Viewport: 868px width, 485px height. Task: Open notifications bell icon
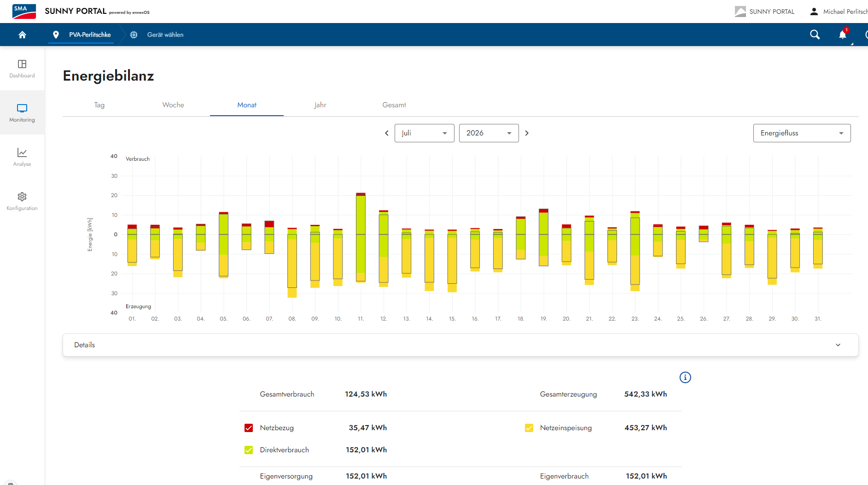click(x=843, y=35)
